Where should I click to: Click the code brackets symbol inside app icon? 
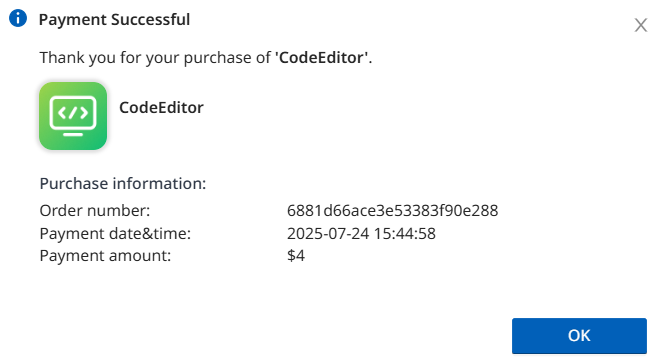(73, 113)
